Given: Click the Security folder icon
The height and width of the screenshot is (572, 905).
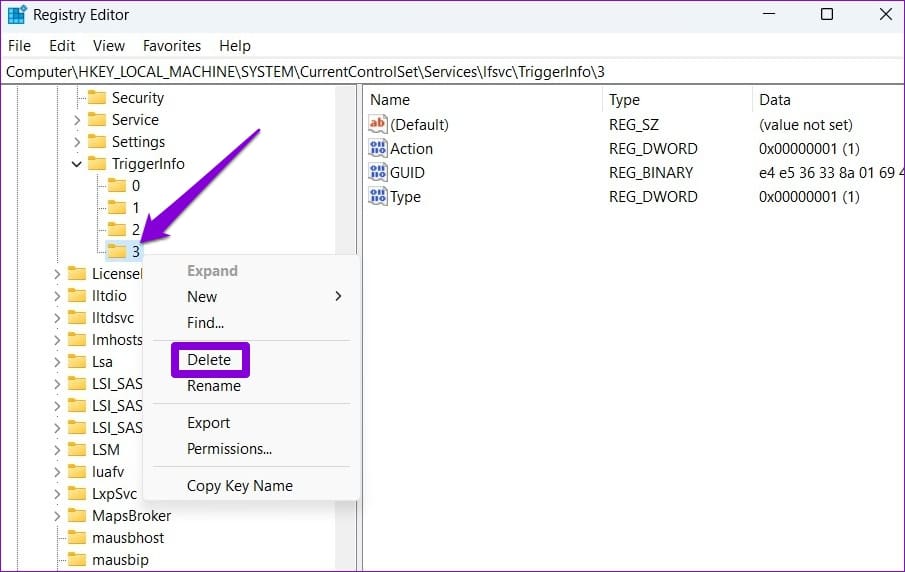Looking at the screenshot, I should 97,98.
